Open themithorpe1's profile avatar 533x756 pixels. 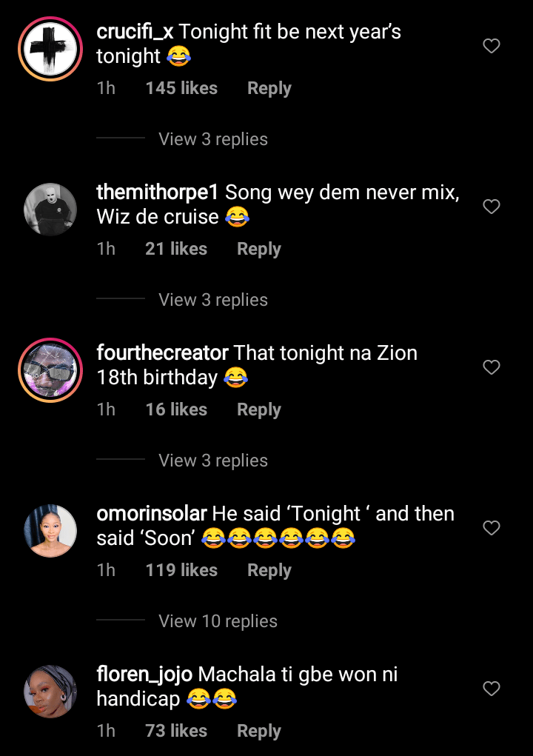pyautogui.click(x=50, y=210)
